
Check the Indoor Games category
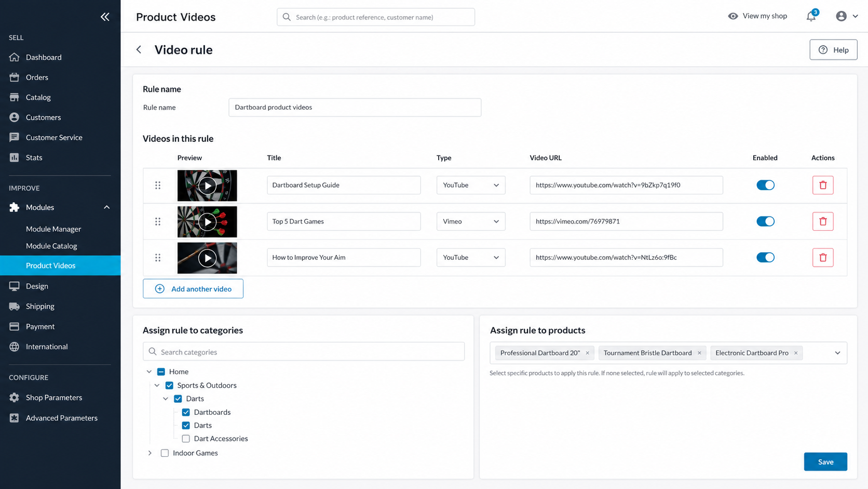165,453
